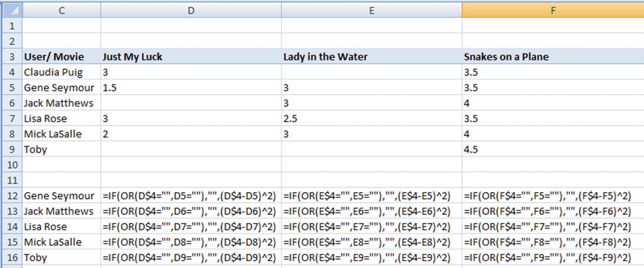The width and height of the screenshot is (644, 268).
Task: Click the 'User/ Movie' header cell
Action: [54, 57]
